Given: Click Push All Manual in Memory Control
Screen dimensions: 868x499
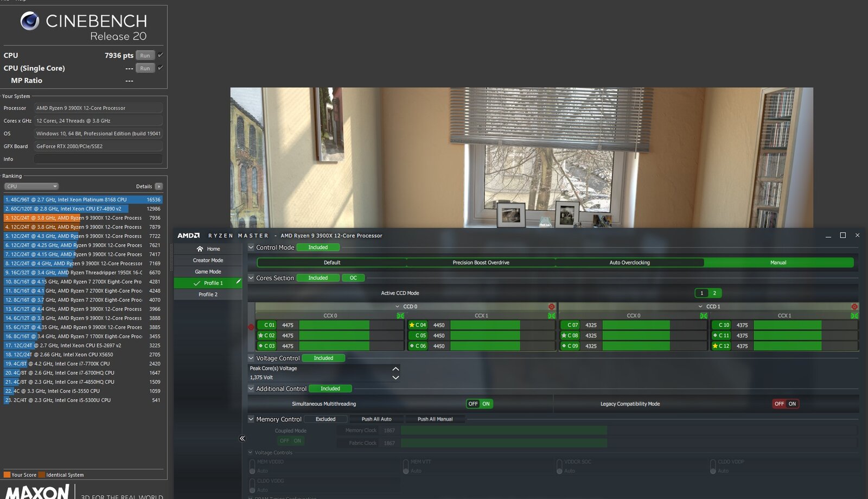Looking at the screenshot, I should (435, 419).
